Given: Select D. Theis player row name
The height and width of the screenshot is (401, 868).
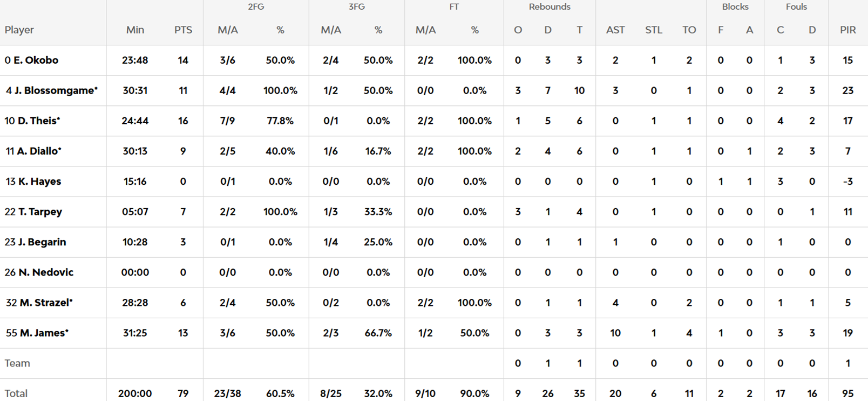Looking at the screenshot, I should tap(38, 121).
